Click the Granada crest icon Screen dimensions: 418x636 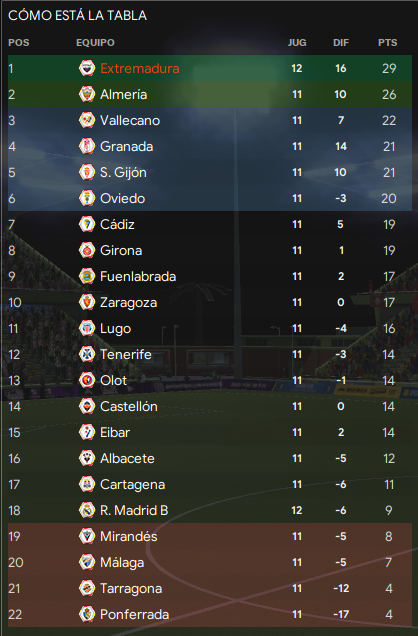coord(87,146)
